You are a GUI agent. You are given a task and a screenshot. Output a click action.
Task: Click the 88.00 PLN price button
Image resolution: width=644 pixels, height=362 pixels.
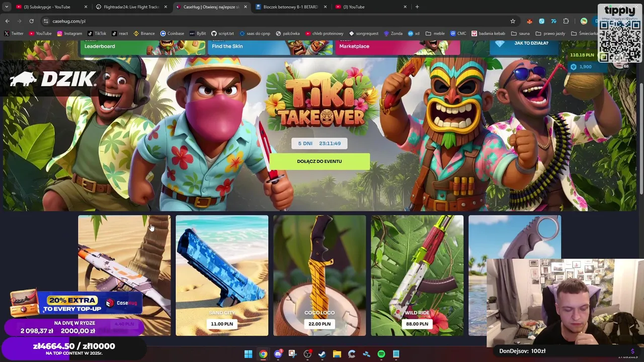coord(417,324)
